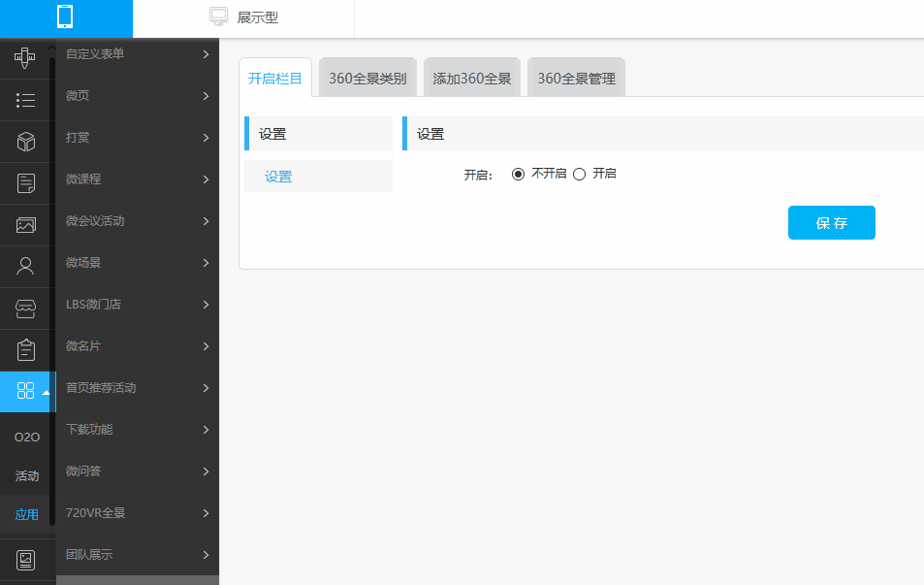
Task: Expand the 微课程 menu arrow
Action: tap(206, 179)
